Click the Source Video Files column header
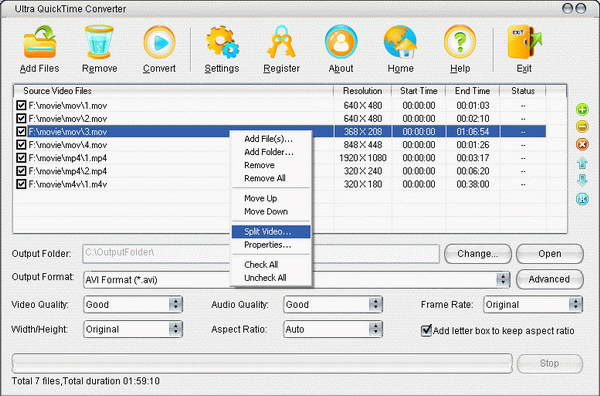The width and height of the screenshot is (600, 396). point(173,91)
